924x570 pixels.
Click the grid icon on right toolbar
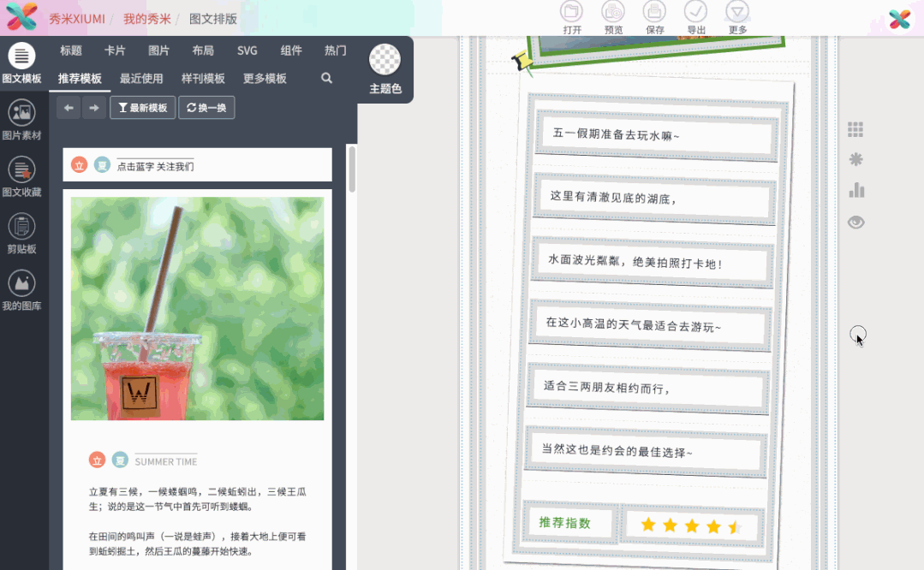click(855, 129)
